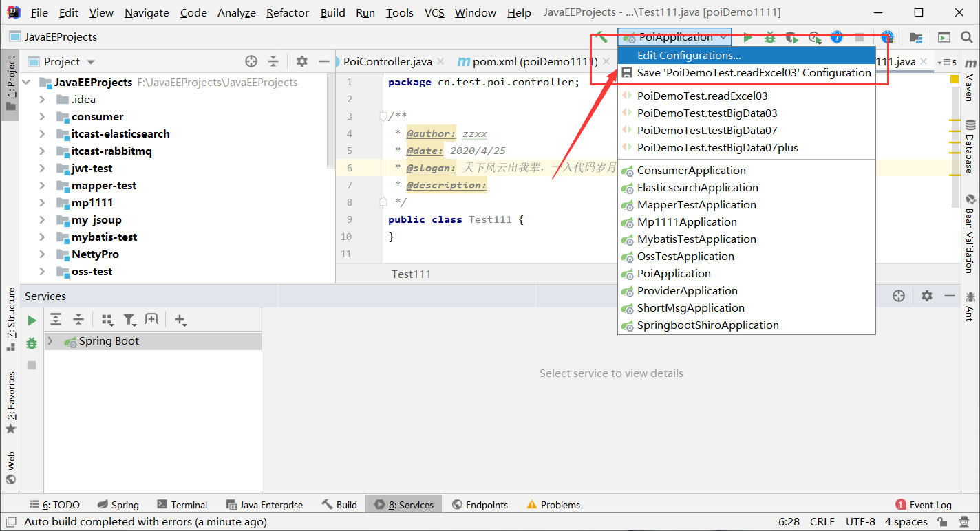Open the Services filter icon
980x531 pixels.
tap(129, 319)
